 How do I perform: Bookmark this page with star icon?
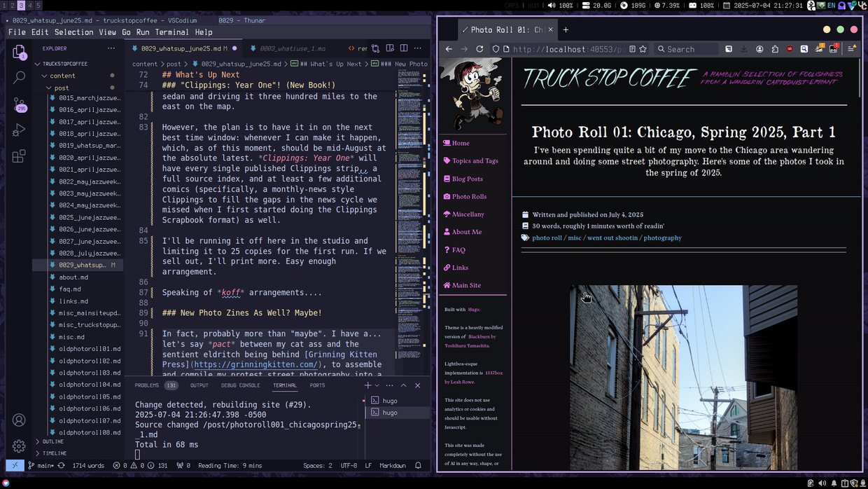643,49
